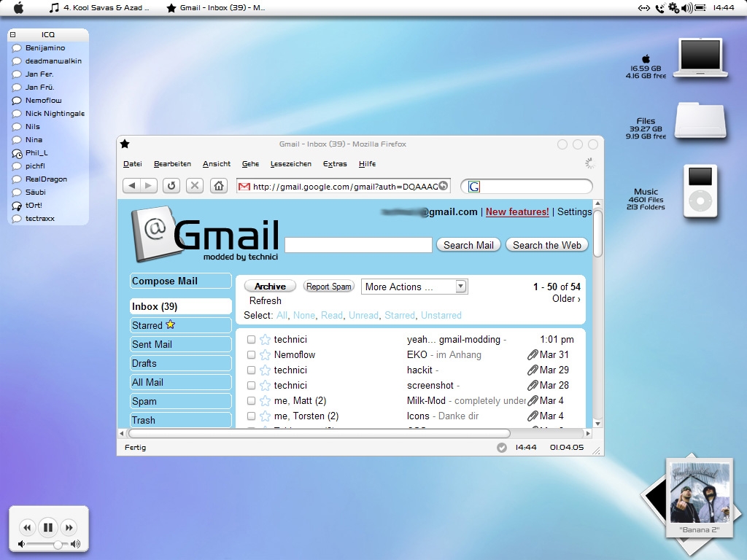The height and width of the screenshot is (560, 747).
Task: Open the Bearbeiten menu
Action: coord(172,164)
